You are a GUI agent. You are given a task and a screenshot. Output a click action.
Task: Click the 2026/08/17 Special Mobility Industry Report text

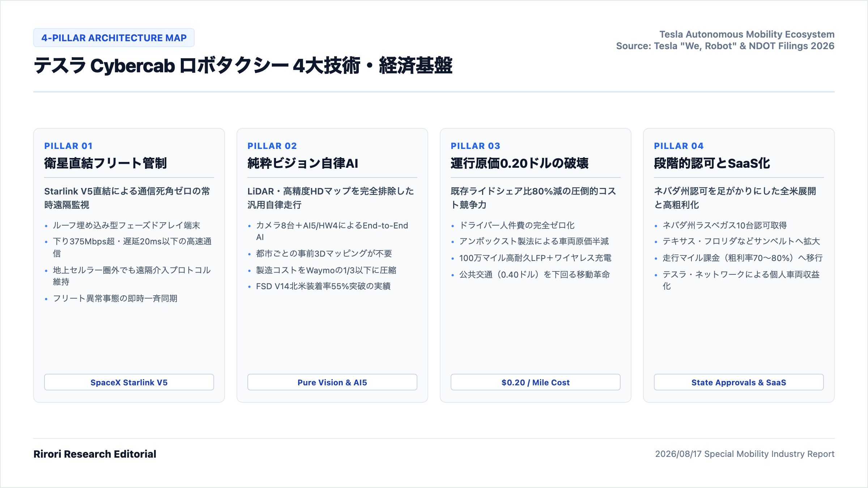pyautogui.click(x=745, y=454)
